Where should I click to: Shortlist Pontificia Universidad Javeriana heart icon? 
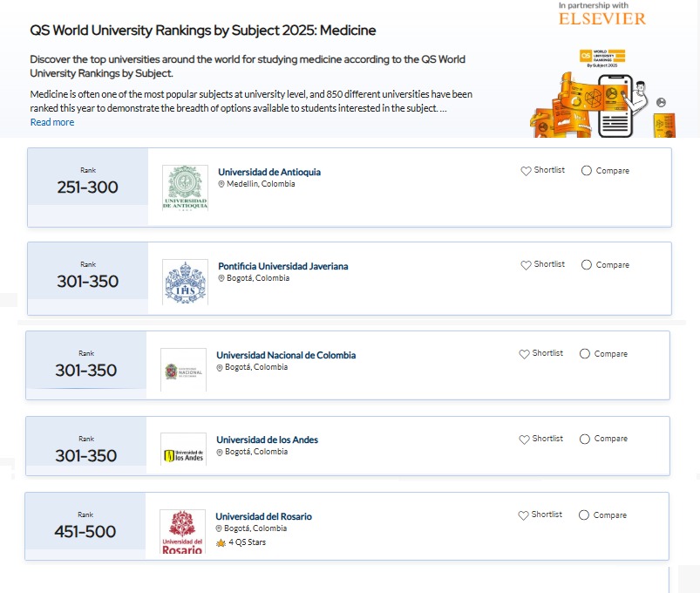(526, 265)
